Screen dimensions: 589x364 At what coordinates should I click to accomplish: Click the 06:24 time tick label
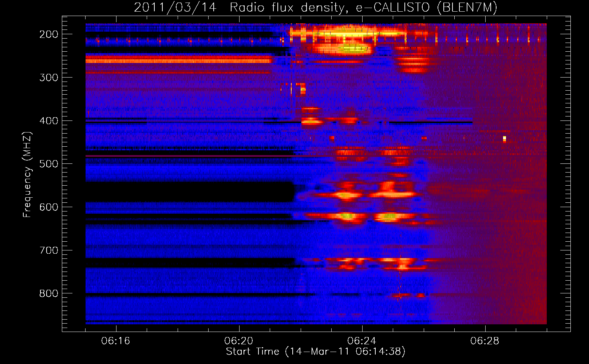pyautogui.click(x=362, y=341)
